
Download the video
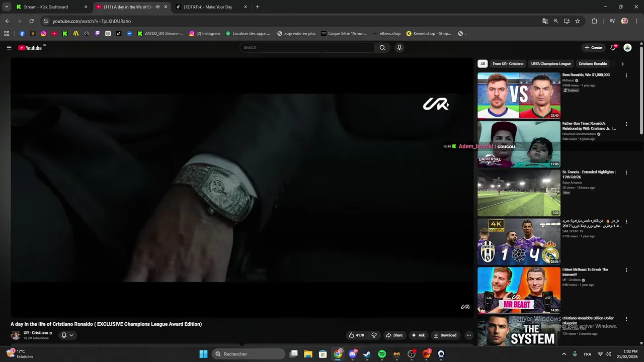(x=445, y=335)
